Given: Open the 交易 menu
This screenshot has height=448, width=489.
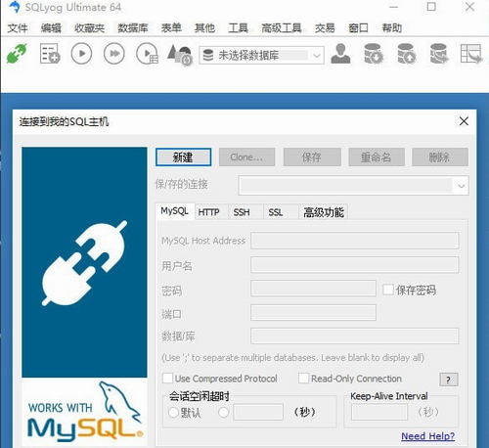Looking at the screenshot, I should coord(325,28).
